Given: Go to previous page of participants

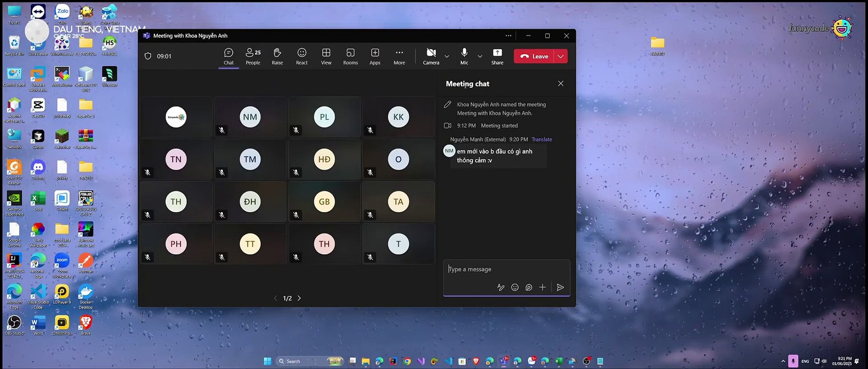Looking at the screenshot, I should coord(276,298).
